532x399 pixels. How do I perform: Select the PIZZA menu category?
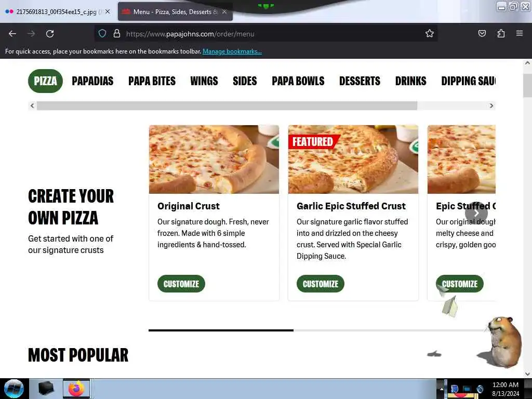[46, 81]
